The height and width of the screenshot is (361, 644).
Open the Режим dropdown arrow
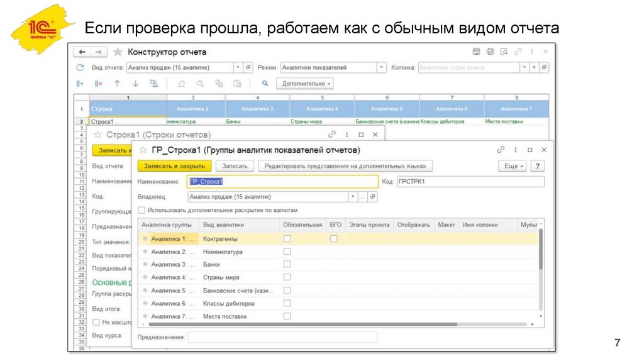click(382, 67)
